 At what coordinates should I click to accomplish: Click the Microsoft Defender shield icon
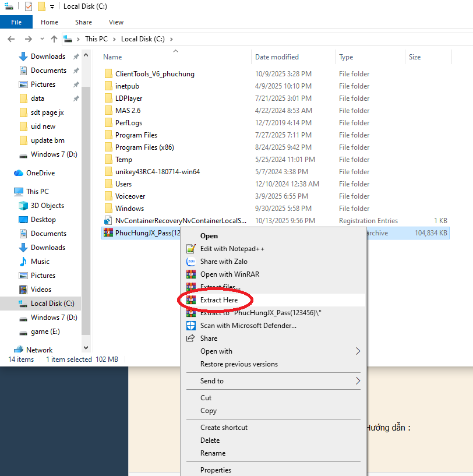point(190,326)
